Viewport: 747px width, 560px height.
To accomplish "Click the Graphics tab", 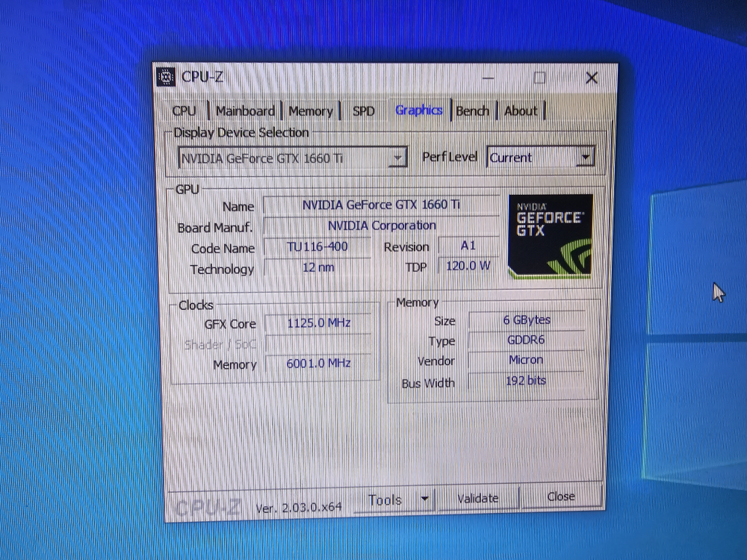I will click(419, 111).
